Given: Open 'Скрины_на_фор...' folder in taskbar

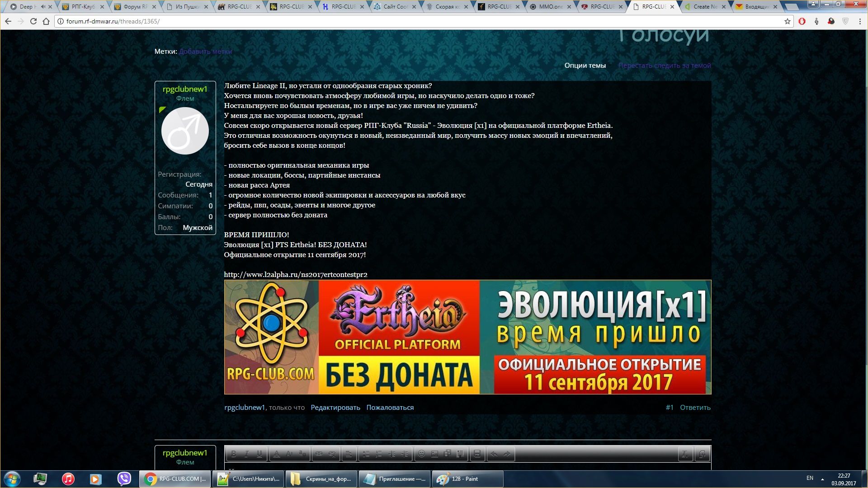Looking at the screenshot, I should click(321, 479).
